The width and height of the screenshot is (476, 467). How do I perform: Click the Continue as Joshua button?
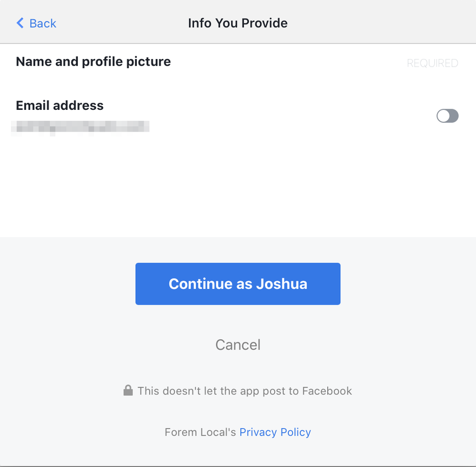click(238, 284)
